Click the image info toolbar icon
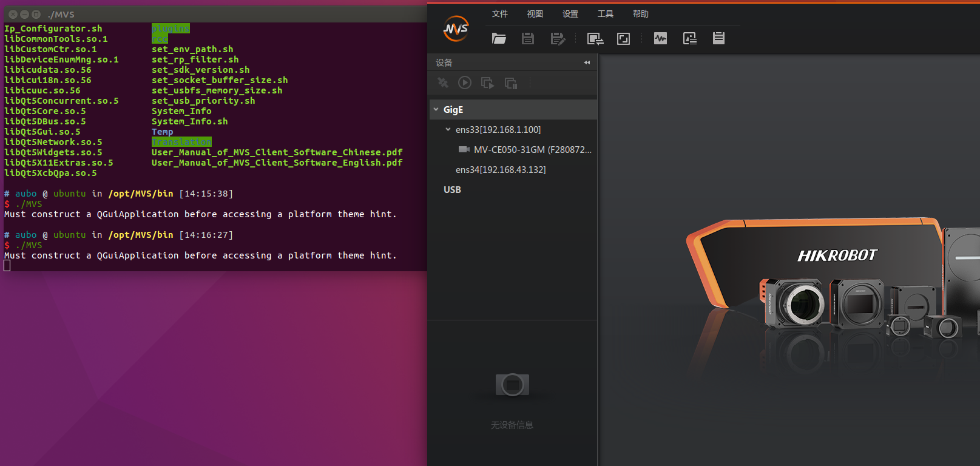The image size is (980, 466). [690, 39]
